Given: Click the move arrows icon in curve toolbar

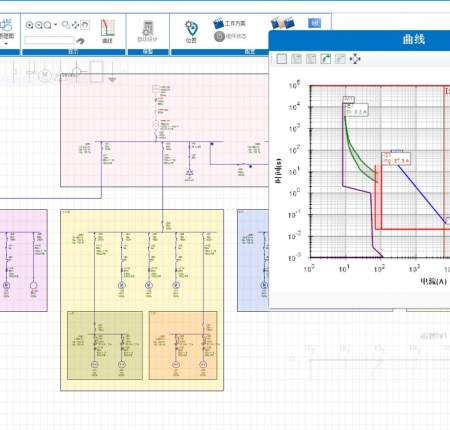Looking at the screenshot, I should click(x=355, y=59).
